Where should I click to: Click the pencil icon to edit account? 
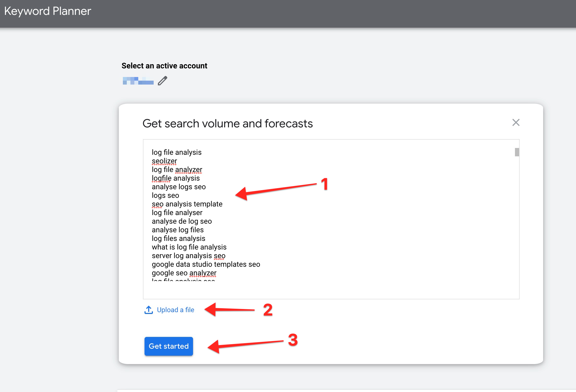[162, 81]
